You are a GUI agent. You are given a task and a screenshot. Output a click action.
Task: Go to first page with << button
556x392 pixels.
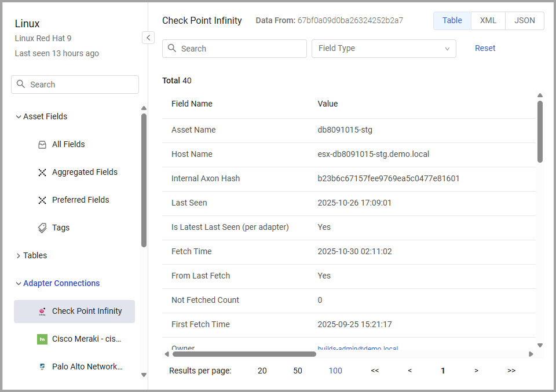pos(375,371)
